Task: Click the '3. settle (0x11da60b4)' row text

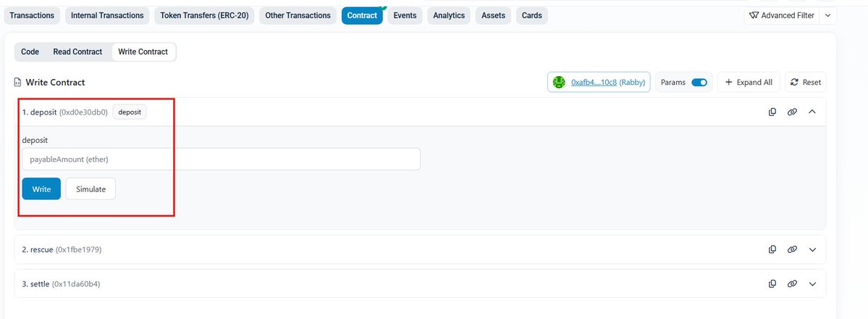Action: tap(61, 284)
